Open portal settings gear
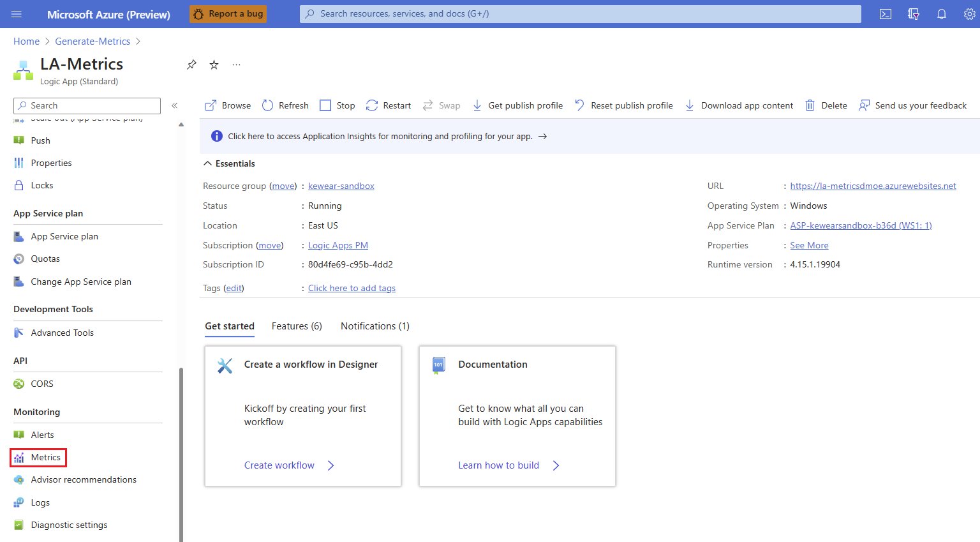Screen dimensions: 980x542 coord(969,14)
